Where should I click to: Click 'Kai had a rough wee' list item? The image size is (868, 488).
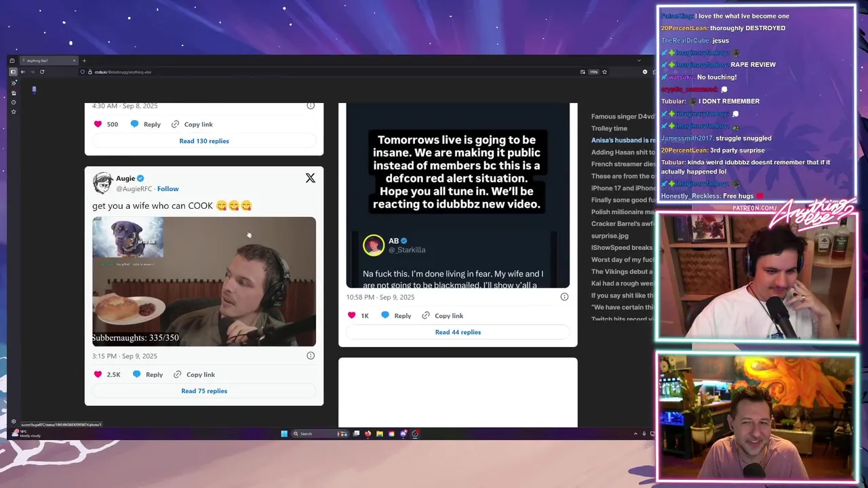click(x=622, y=283)
